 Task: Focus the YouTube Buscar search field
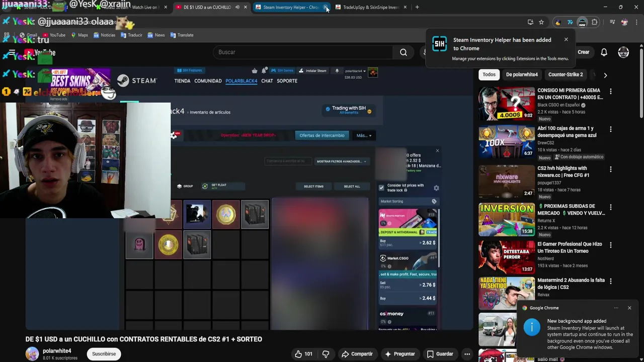(x=303, y=52)
